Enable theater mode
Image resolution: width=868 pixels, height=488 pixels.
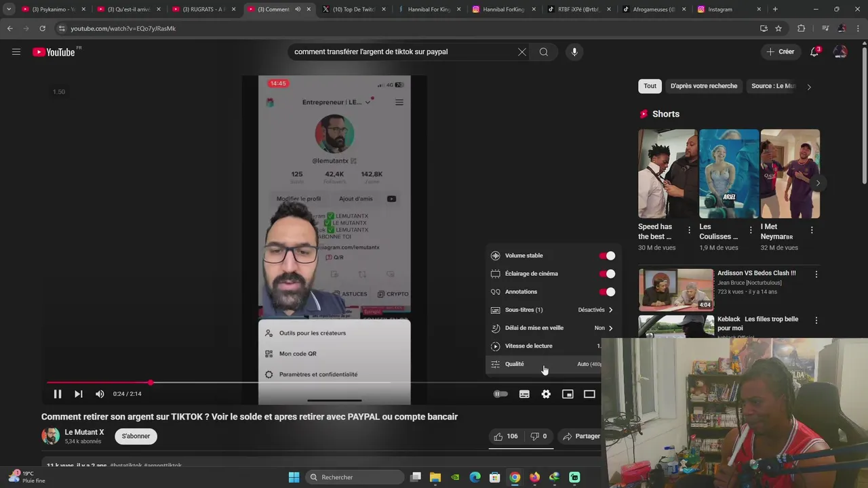[x=589, y=394]
